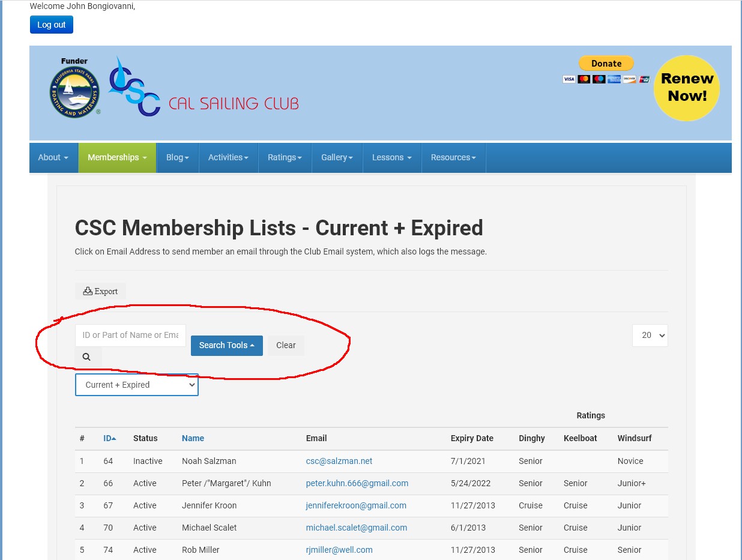This screenshot has height=560, width=742.
Task: Click the Inactive status of Noah Salzman
Action: click(x=148, y=461)
